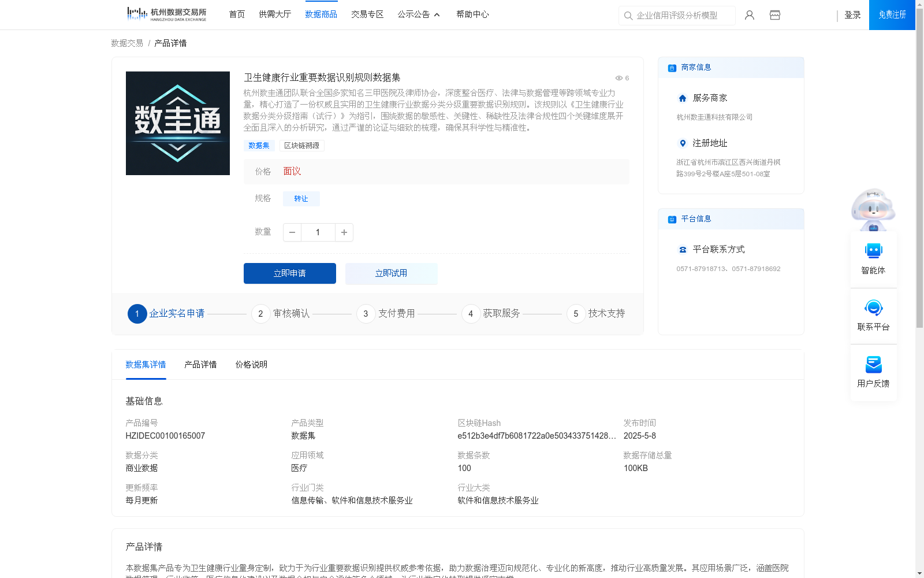Click step 5 技术支持
This screenshot has width=924, height=578.
point(596,314)
